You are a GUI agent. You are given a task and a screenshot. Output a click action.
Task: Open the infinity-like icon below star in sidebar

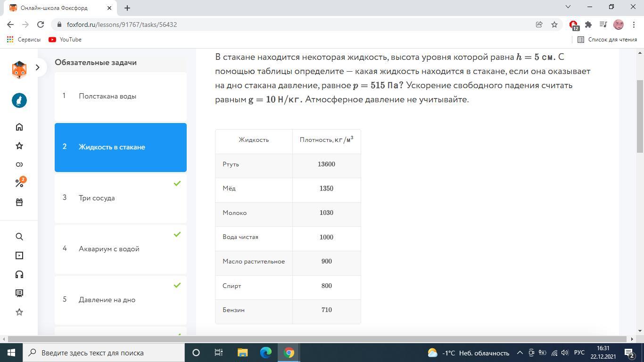19,165
